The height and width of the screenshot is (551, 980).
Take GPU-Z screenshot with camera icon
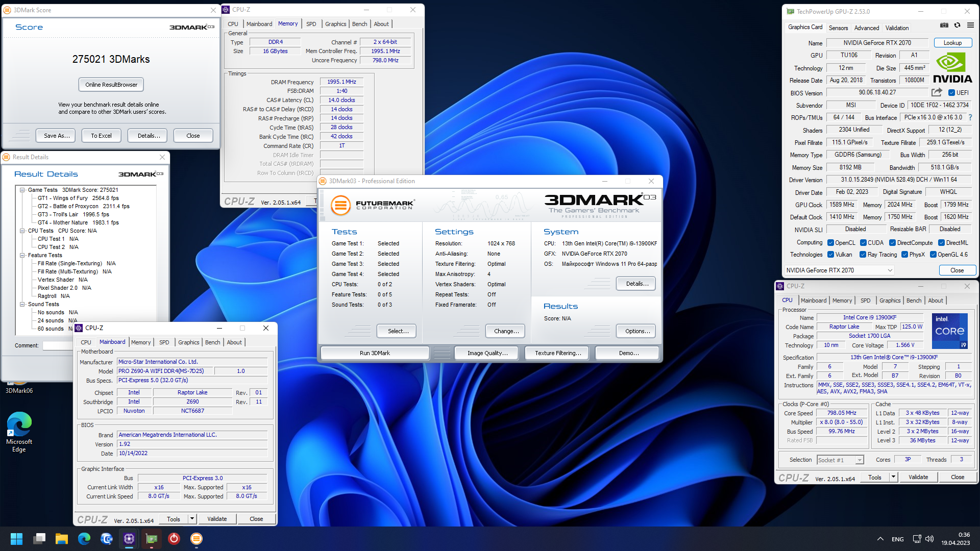[944, 26]
